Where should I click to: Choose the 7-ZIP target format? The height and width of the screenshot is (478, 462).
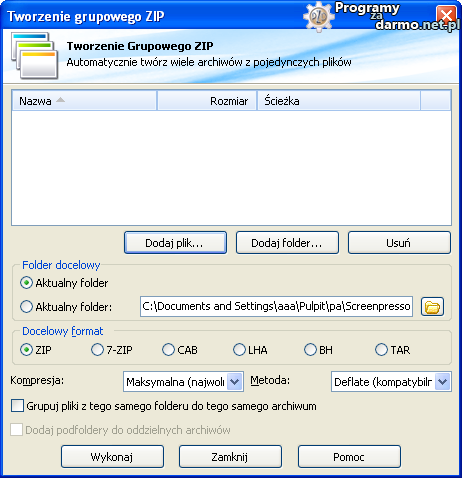point(97,350)
